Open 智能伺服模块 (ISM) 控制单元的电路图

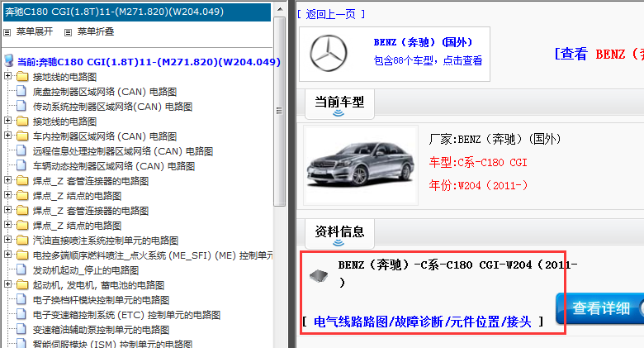[x=112, y=344]
